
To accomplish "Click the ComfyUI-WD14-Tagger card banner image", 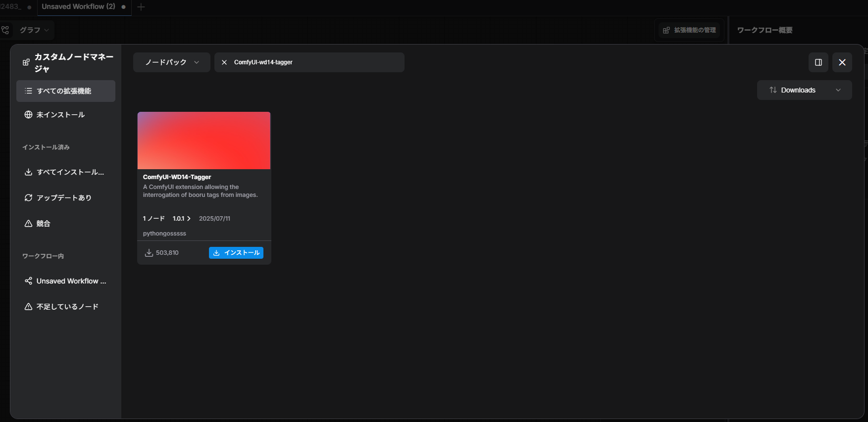I will coord(204,141).
